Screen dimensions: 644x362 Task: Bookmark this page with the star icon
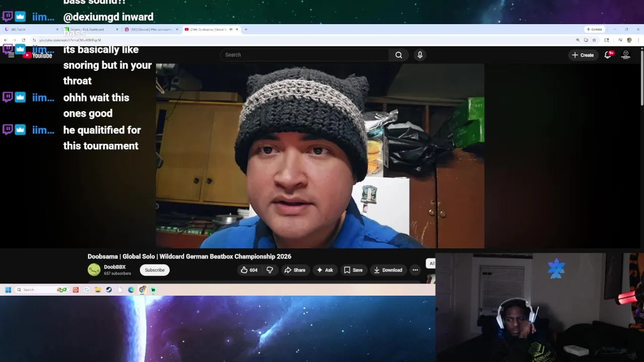pyautogui.click(x=594, y=40)
